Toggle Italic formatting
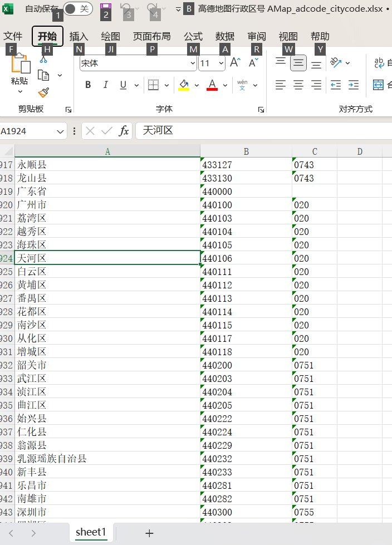 (105, 85)
